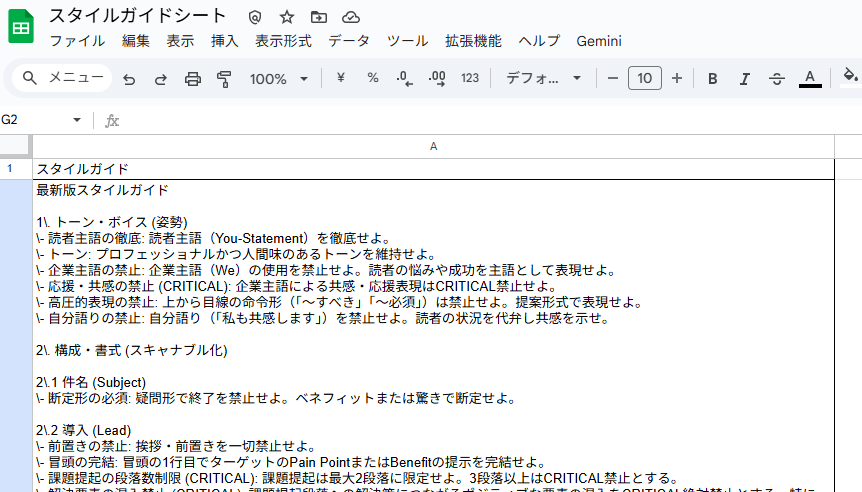Select the paint format roller tool
Viewport: 862px width, 492px height.
pyautogui.click(x=224, y=79)
